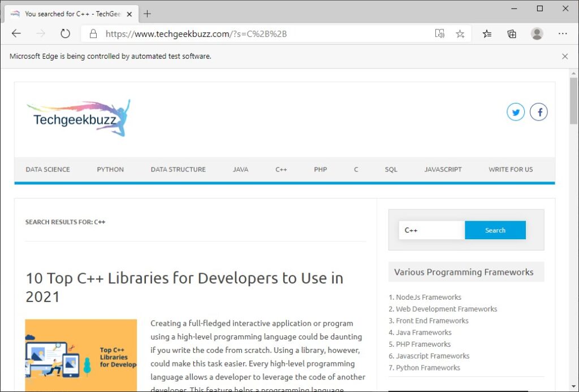The width and height of the screenshot is (579, 392).
Task: Open the Facebook social icon
Action: point(538,112)
